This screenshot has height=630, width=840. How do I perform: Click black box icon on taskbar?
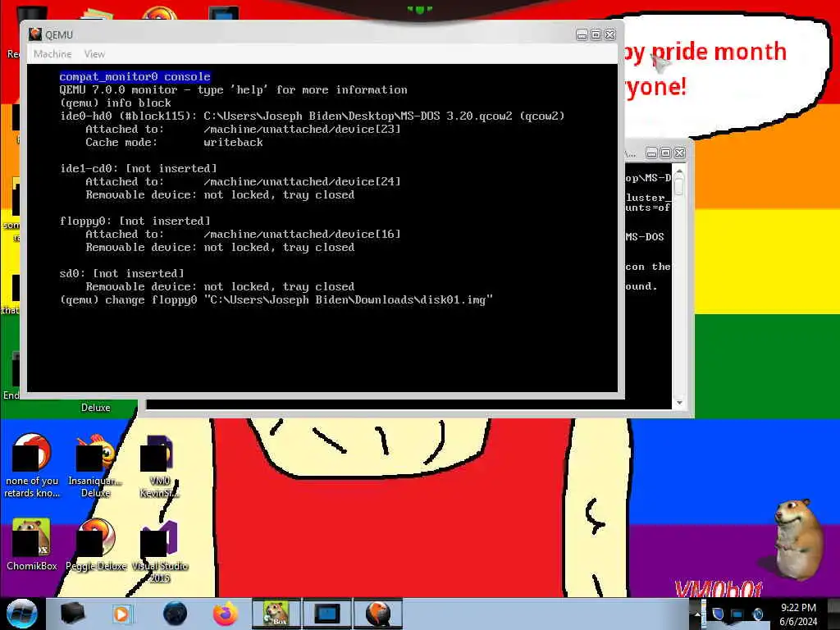coord(72,614)
